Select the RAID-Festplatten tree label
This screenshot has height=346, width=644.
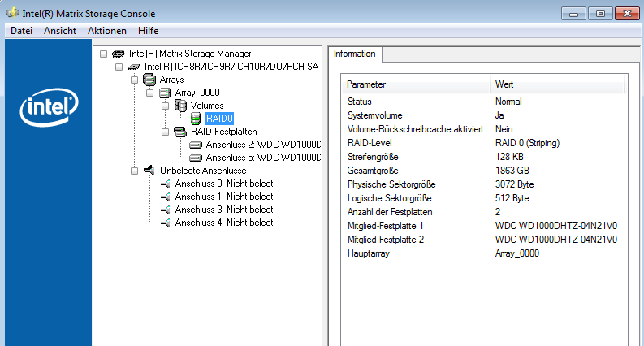point(224,132)
